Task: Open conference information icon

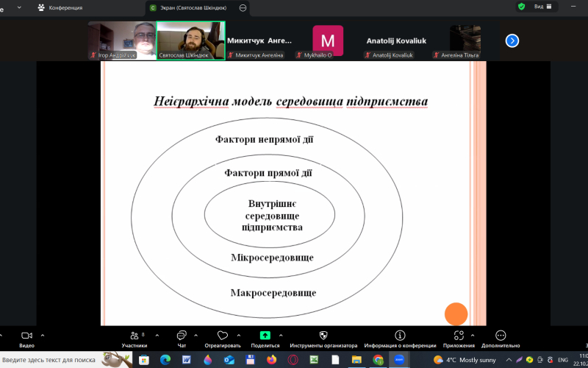Action: click(x=400, y=335)
